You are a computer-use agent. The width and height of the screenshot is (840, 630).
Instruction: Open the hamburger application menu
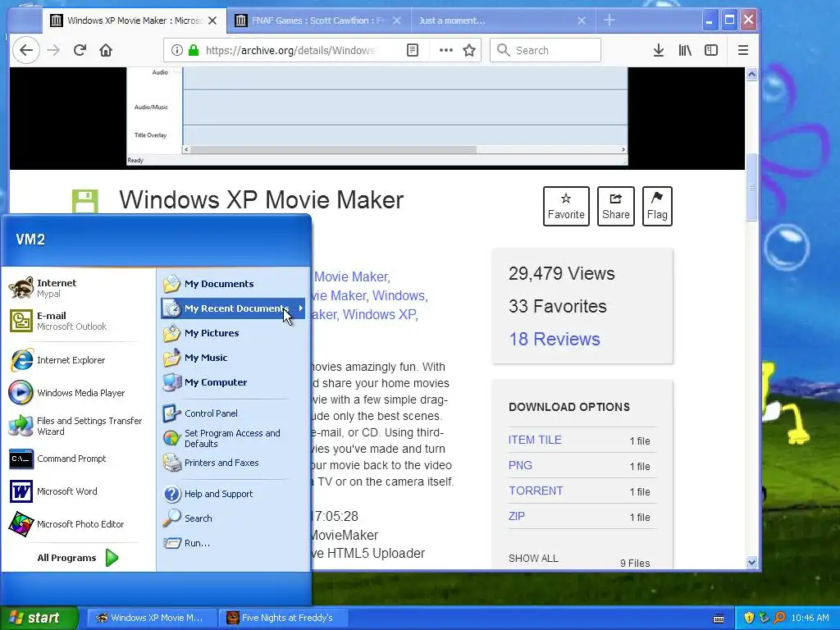tap(743, 50)
